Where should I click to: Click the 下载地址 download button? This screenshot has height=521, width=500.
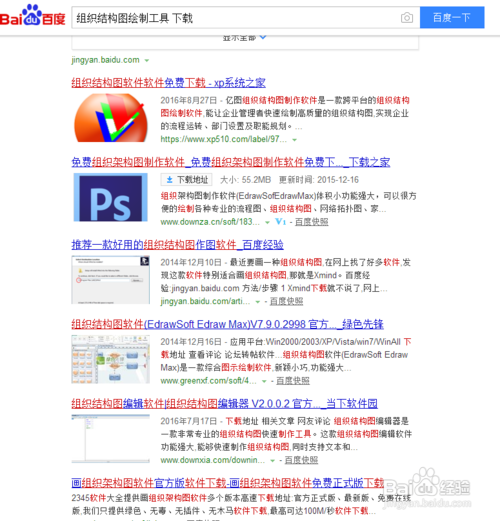[x=187, y=180]
